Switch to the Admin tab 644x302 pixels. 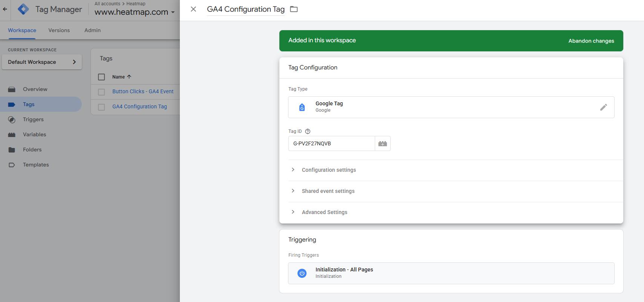pyautogui.click(x=92, y=30)
